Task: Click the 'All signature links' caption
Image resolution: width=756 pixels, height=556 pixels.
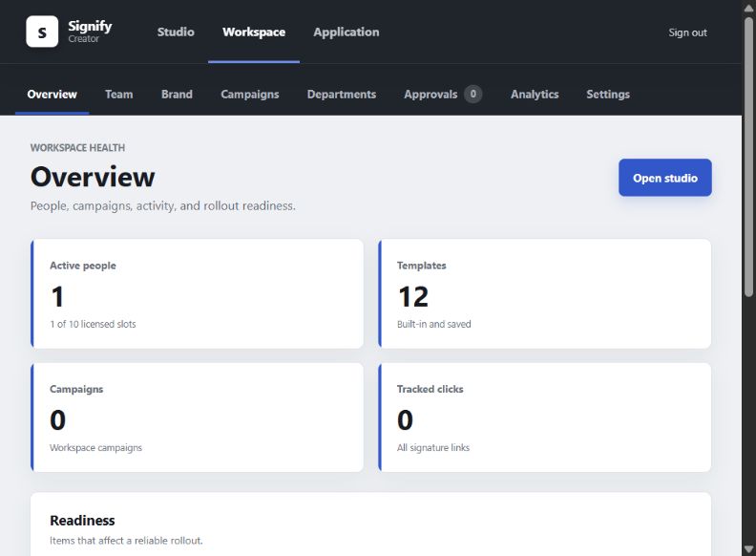Action: [433, 448]
